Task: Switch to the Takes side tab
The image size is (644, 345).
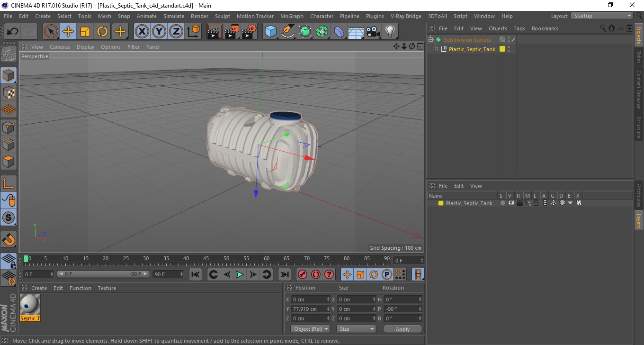Action: [x=638, y=57]
